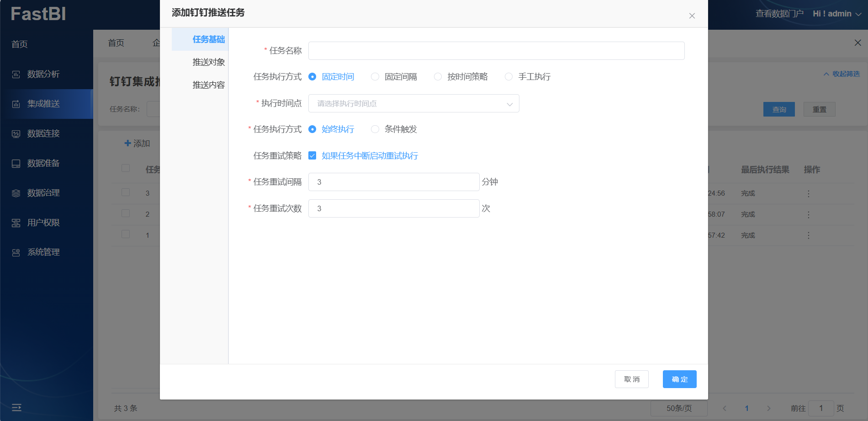Open the 50条/页 page size selector
Viewport: 868px width, 421px height.
678,408
